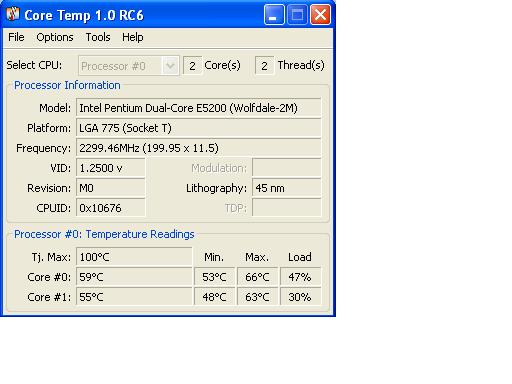Click the Model field showing Intel Pentium E5200
The width and height of the screenshot is (512, 384).
[x=199, y=108]
